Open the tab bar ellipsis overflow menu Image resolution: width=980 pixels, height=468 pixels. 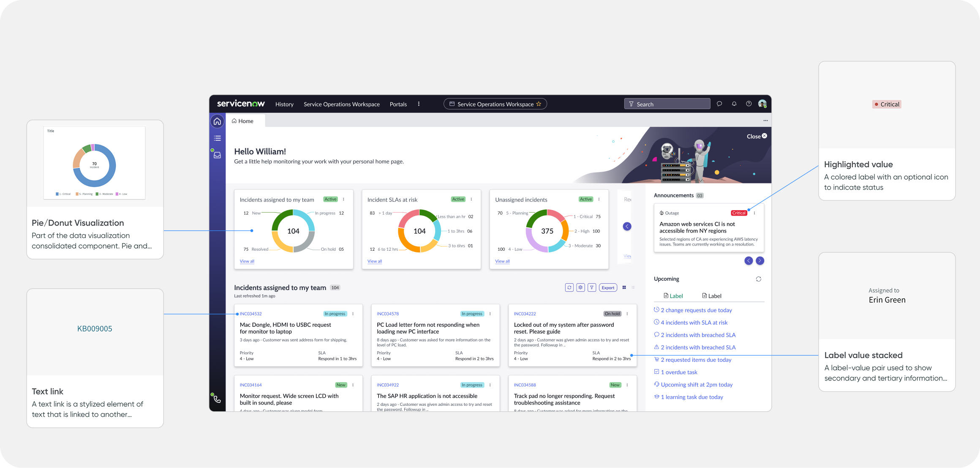pos(765,121)
